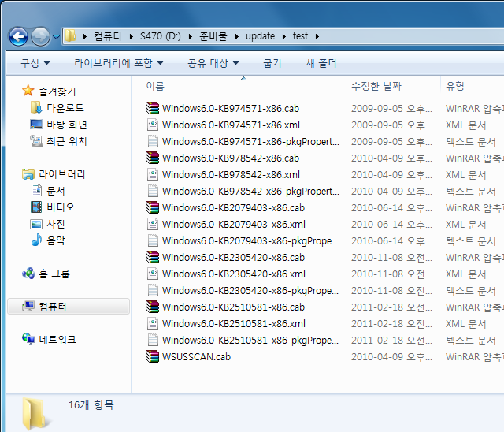The height and width of the screenshot is (432, 504).
Task: Select 준비물 in the address breadcrumb
Action: (213, 36)
